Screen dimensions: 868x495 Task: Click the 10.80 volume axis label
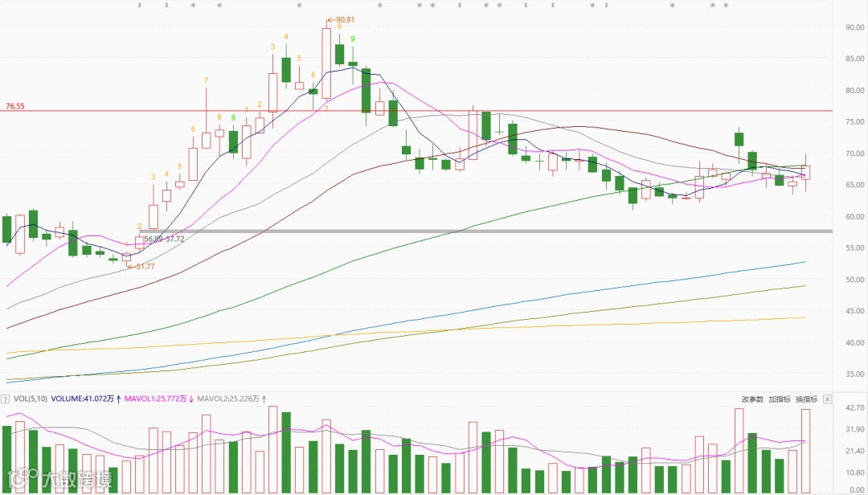[854, 472]
